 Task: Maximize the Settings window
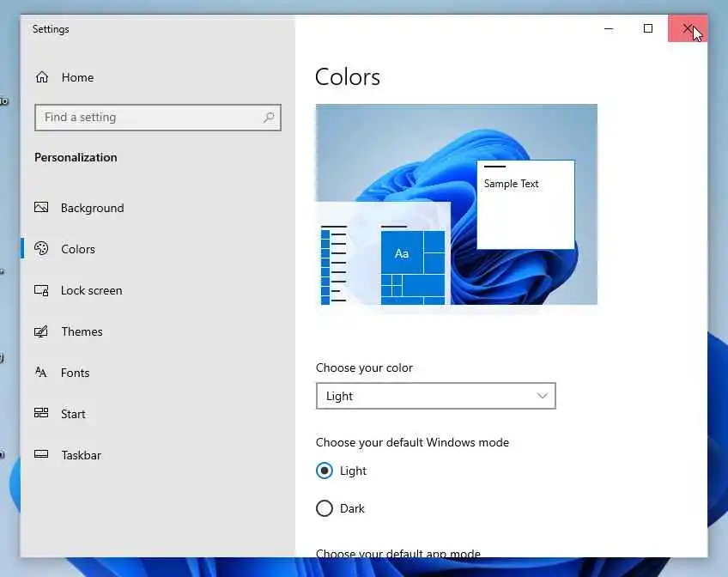pyautogui.click(x=648, y=29)
